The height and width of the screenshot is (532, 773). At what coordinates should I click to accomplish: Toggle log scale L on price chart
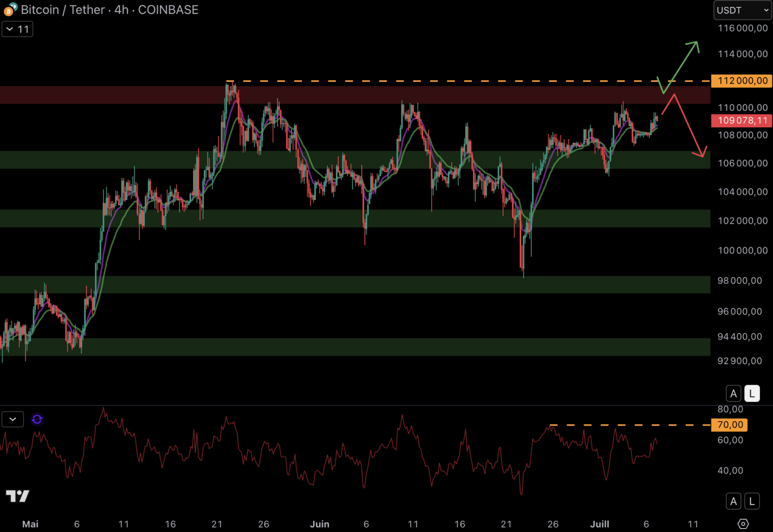click(x=752, y=394)
